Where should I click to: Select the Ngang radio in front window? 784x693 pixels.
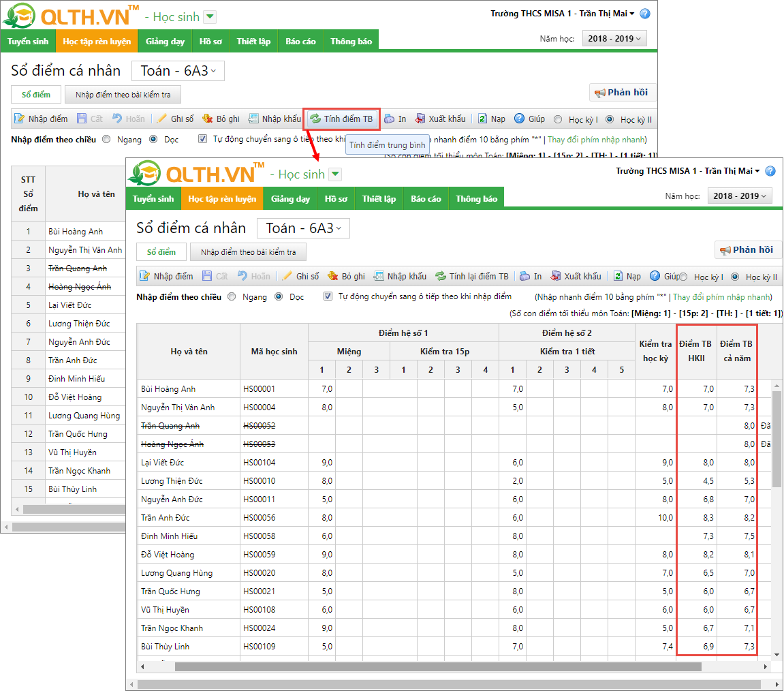point(232,296)
